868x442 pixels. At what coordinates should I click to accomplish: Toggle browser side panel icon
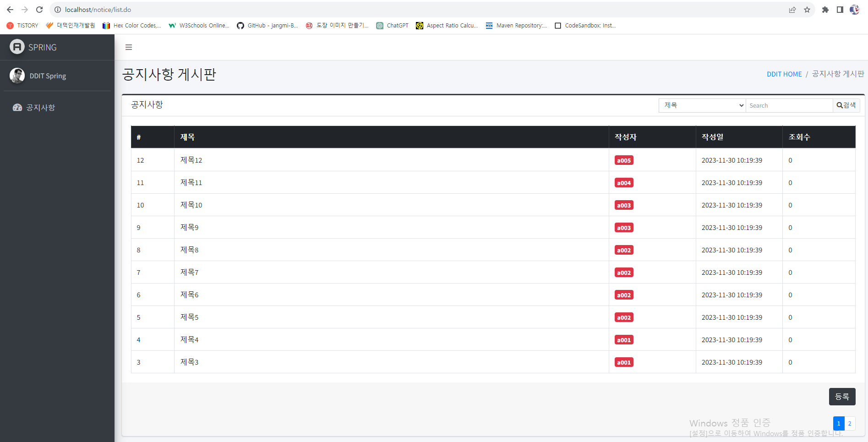tap(840, 10)
